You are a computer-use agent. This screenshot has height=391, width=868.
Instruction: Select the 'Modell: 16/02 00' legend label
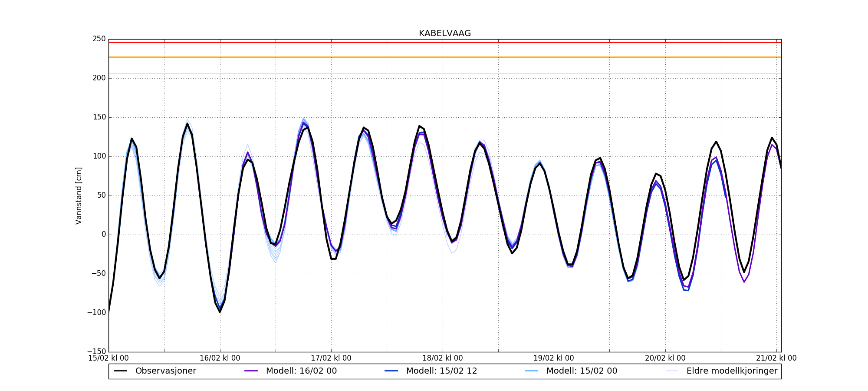301,371
